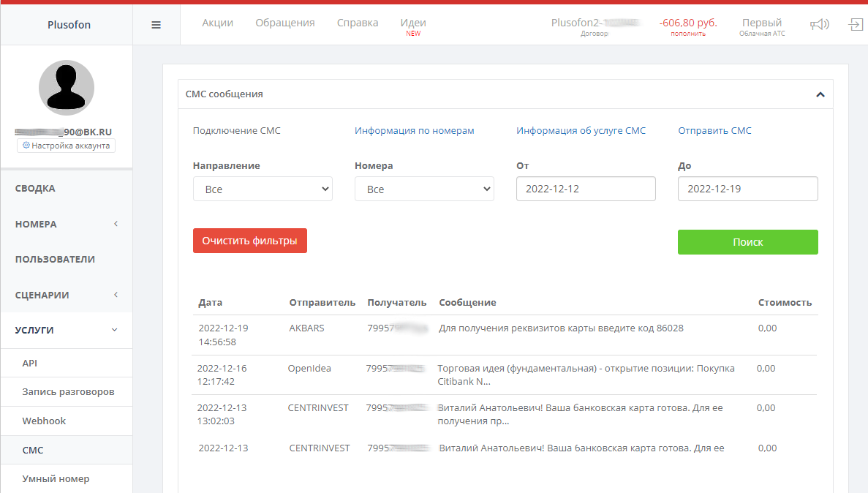Click Подключение СМС text
This screenshot has height=493, width=868.
coord(236,131)
